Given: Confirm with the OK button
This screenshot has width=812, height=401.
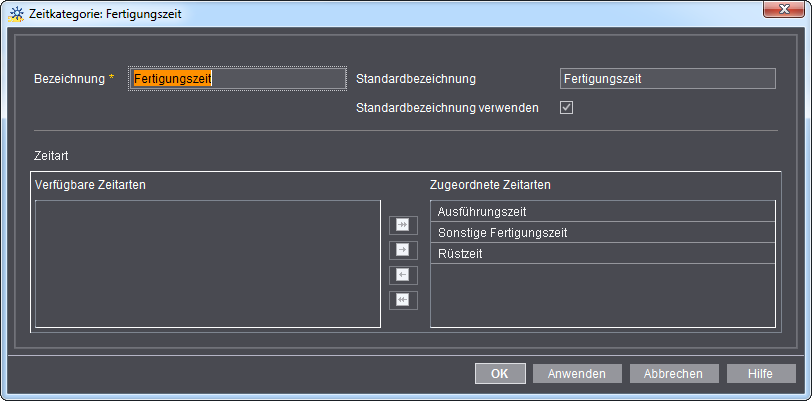Looking at the screenshot, I should 500,374.
